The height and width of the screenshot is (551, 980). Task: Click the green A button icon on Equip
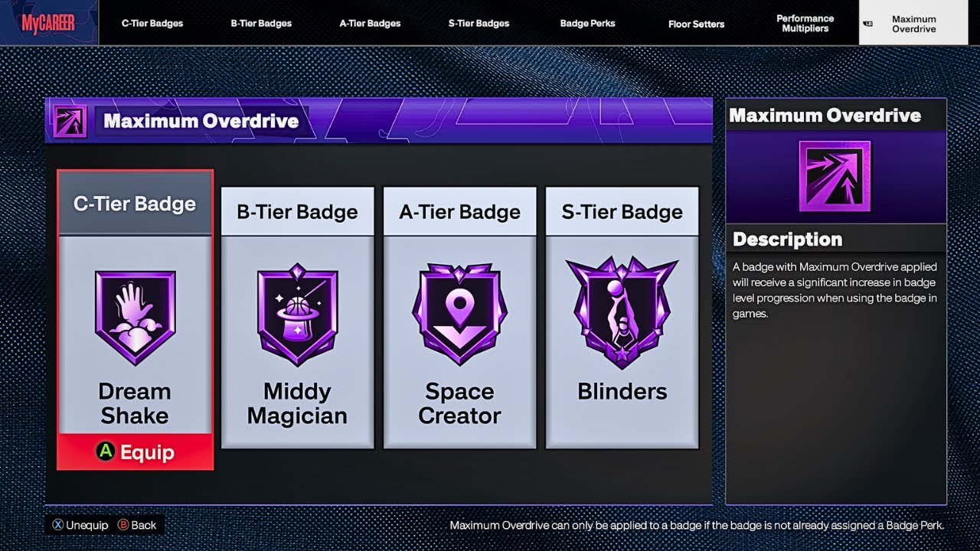tap(105, 452)
